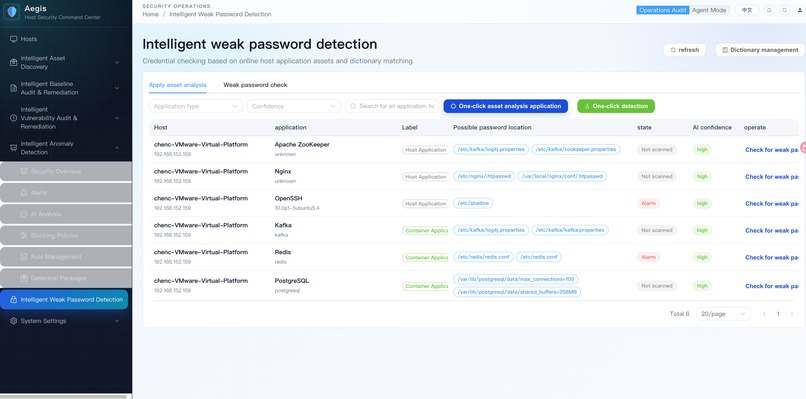Open the Confidence filter dropdown

point(294,106)
